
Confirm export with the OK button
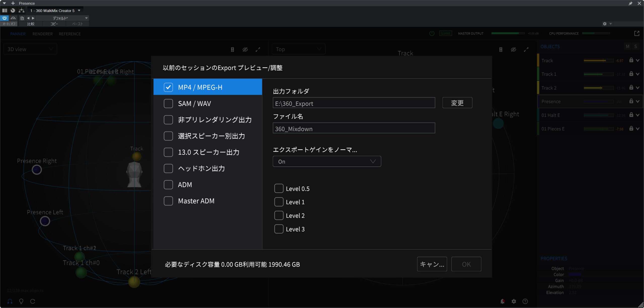(466, 264)
